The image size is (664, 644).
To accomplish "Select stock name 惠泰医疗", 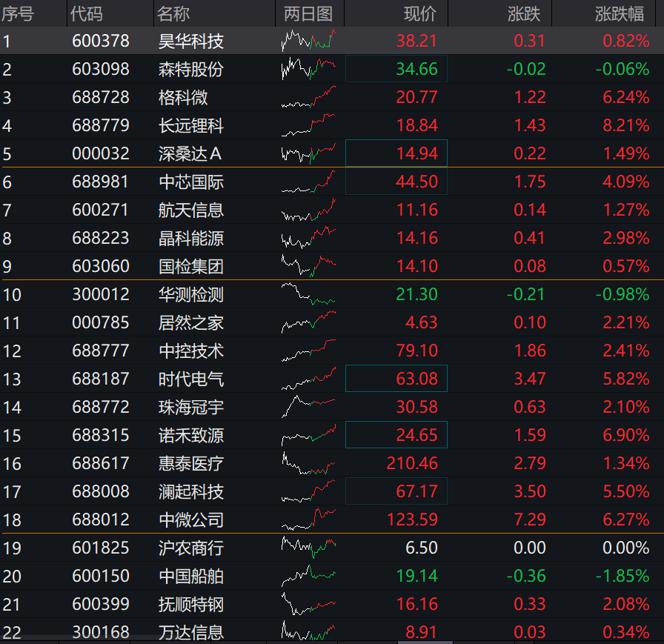I will 191,464.
